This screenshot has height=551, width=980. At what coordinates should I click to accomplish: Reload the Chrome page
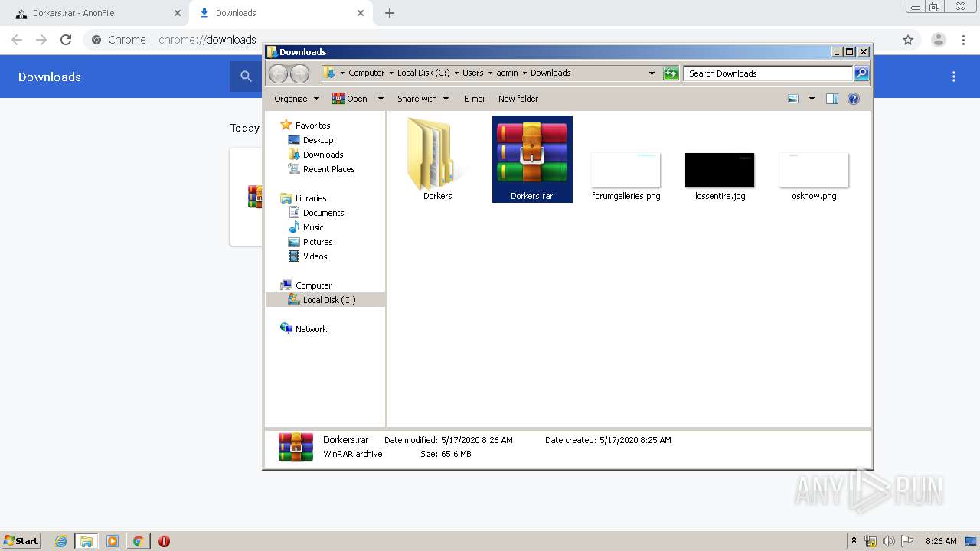(x=66, y=40)
